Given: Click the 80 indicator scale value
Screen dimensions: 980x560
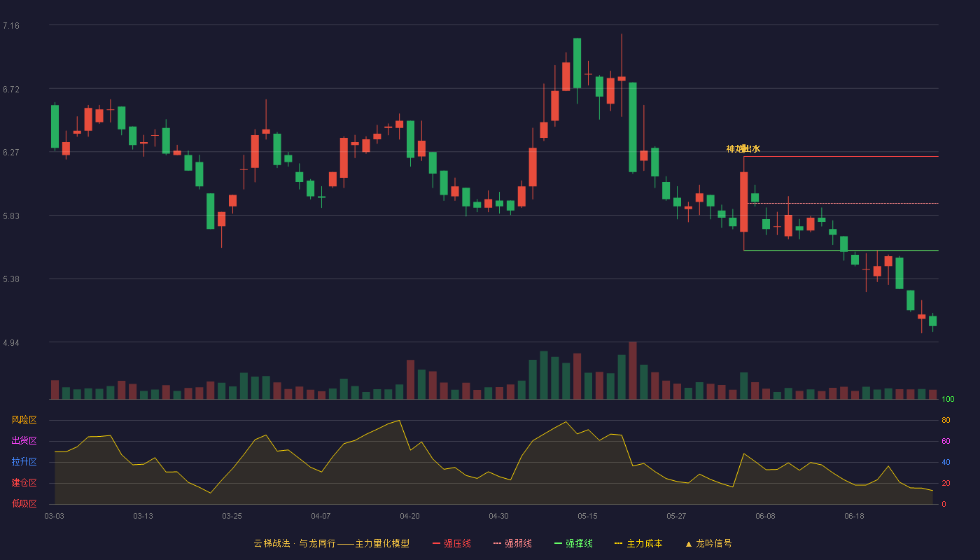Looking at the screenshot, I should (x=946, y=420).
